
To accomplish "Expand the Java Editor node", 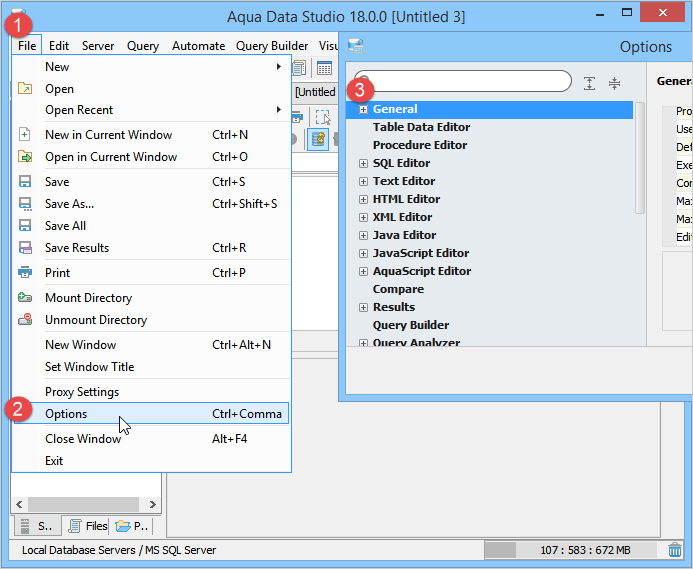I will [x=363, y=235].
